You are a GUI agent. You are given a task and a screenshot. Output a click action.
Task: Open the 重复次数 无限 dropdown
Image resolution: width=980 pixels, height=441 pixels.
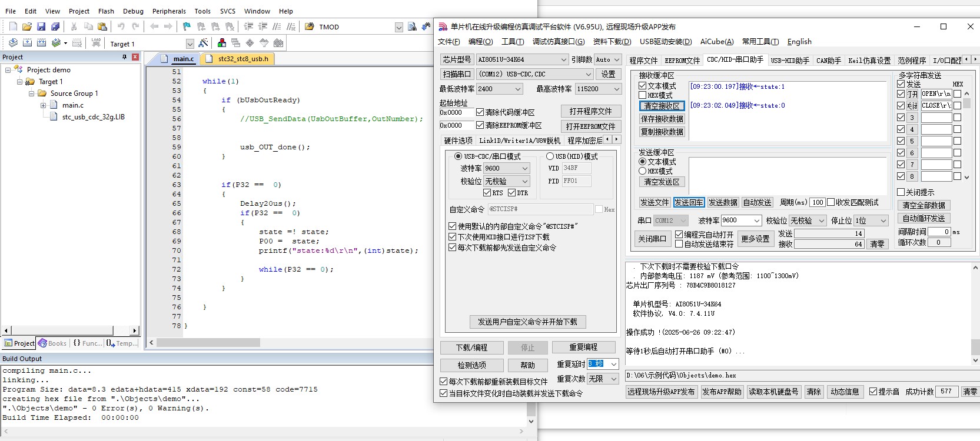[x=613, y=379]
